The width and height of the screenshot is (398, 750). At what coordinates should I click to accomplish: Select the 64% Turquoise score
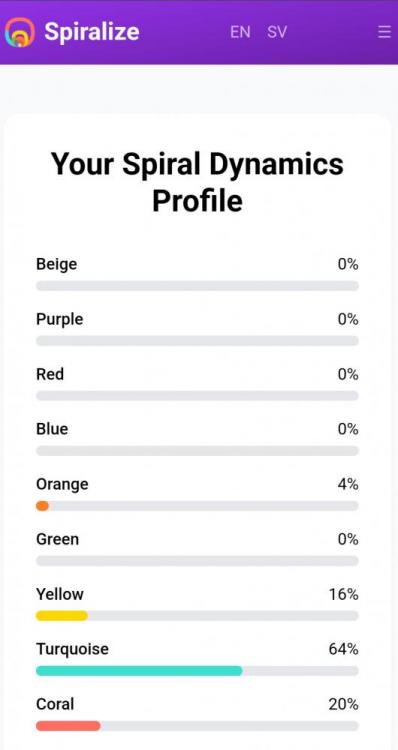[x=343, y=649]
